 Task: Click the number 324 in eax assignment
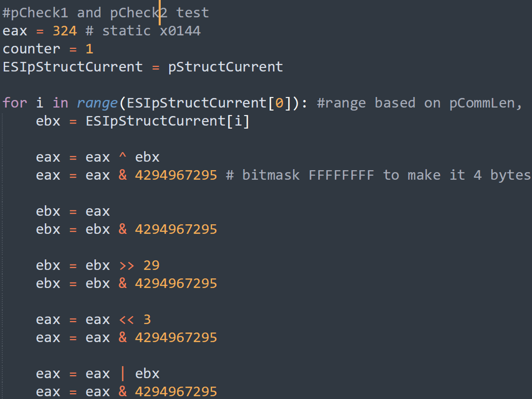click(x=65, y=31)
